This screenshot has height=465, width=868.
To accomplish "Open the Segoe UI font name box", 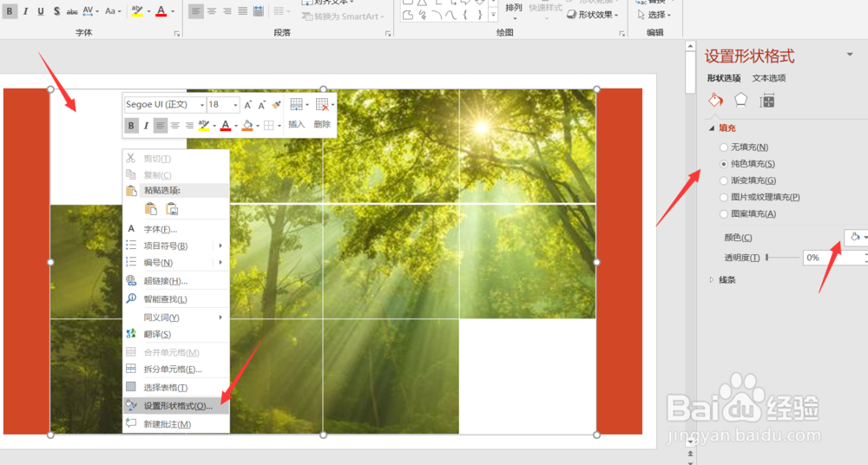I will pos(164,105).
